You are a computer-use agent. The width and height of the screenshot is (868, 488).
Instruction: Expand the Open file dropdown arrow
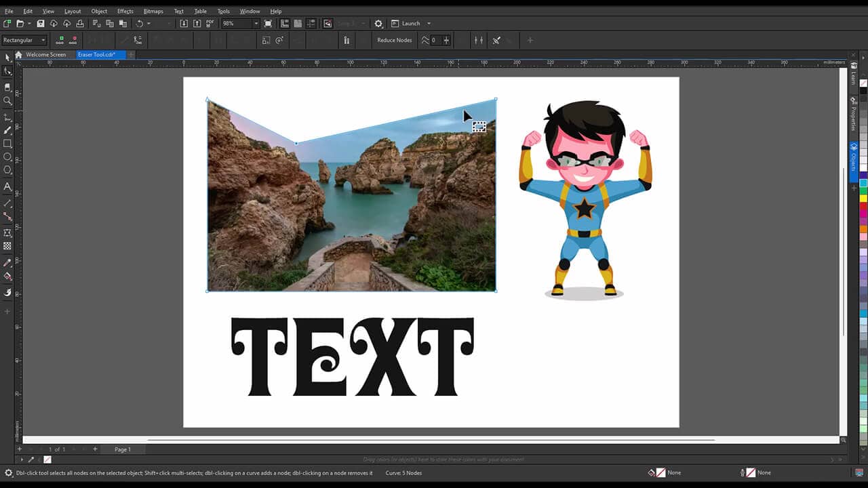point(29,24)
